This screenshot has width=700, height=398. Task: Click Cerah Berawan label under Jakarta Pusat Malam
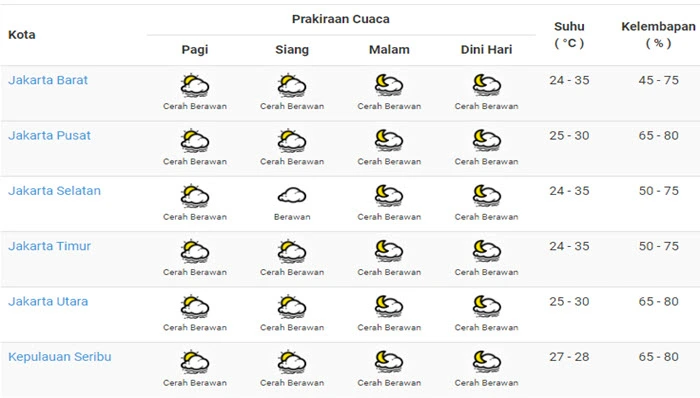[389, 162]
